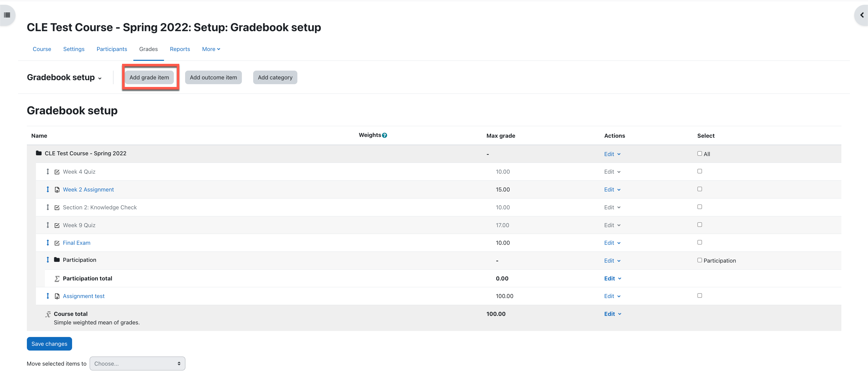Click move icon for Final Exam

click(48, 243)
